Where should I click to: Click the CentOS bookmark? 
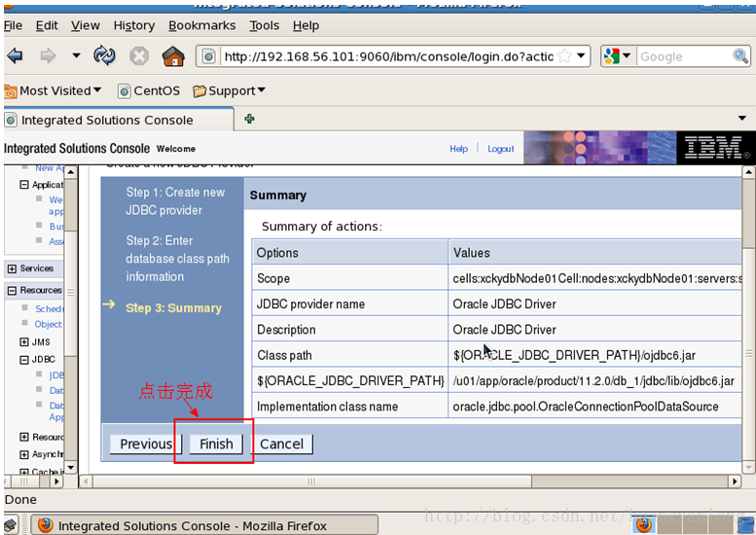(x=149, y=90)
